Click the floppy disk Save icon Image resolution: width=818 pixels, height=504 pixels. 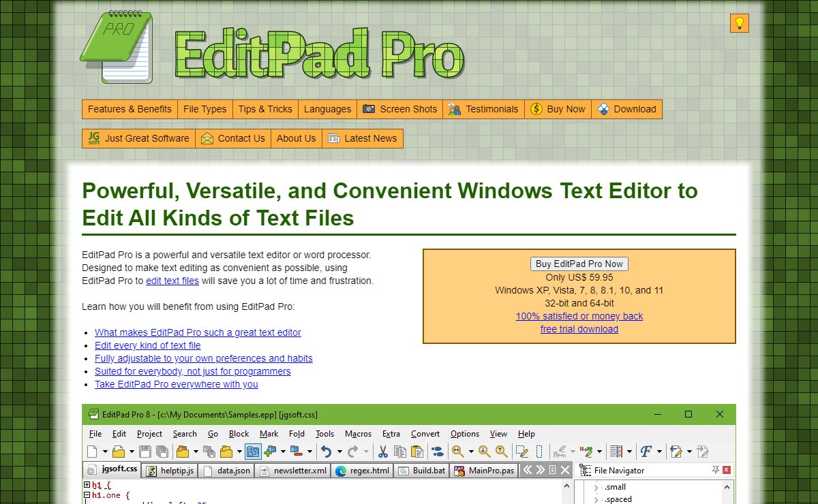coord(145,451)
